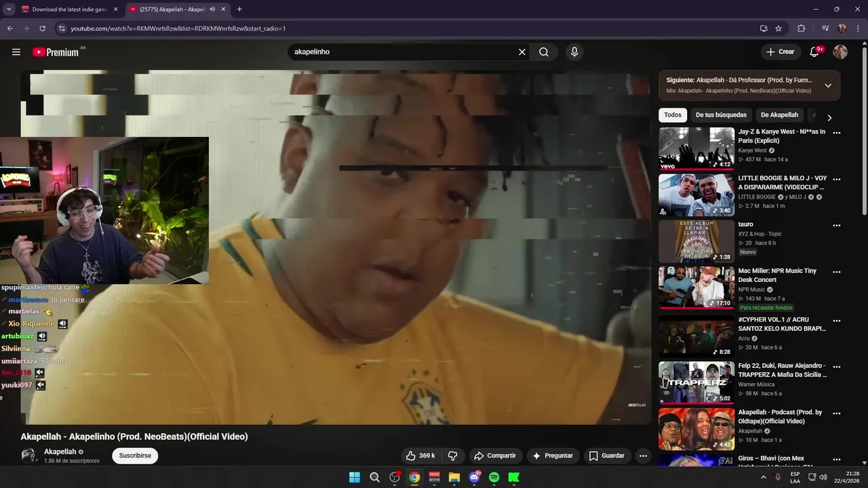Open the Windows Start menu
The width and height of the screenshot is (868, 488).
[355, 477]
